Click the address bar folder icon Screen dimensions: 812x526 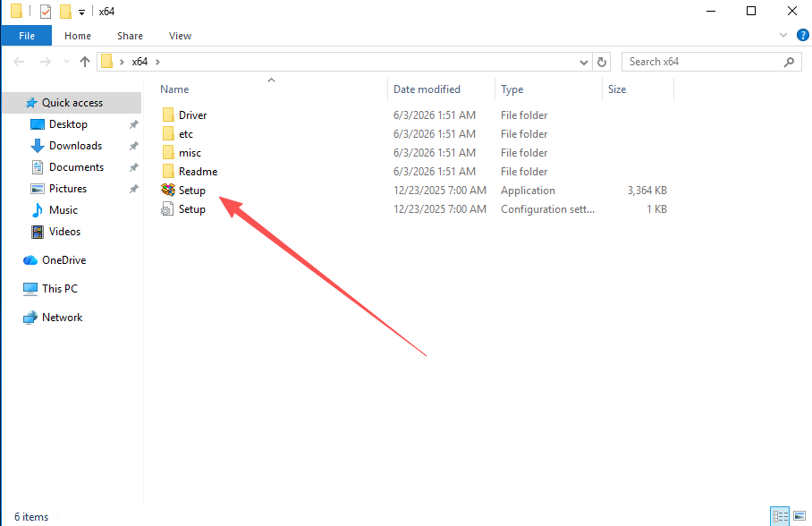pos(106,62)
